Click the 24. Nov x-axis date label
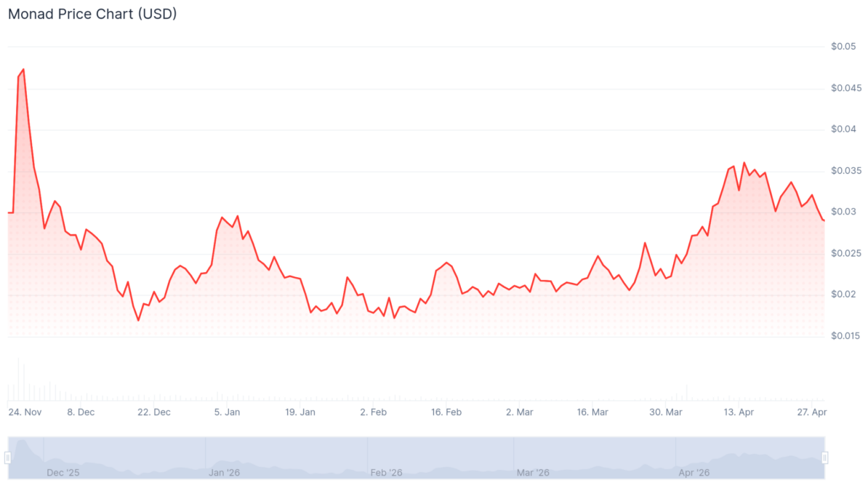Viewport: 868px width, 491px height. (x=25, y=412)
